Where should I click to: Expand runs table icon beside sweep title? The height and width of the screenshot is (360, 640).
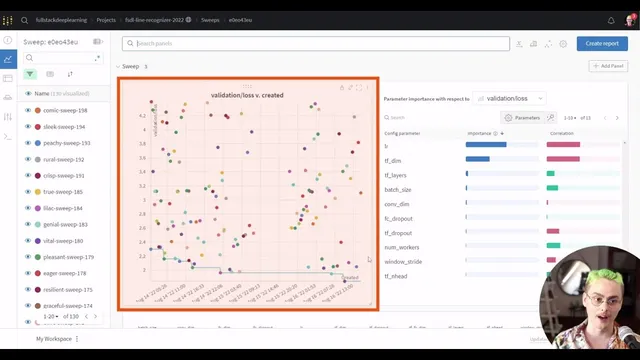coord(98,42)
